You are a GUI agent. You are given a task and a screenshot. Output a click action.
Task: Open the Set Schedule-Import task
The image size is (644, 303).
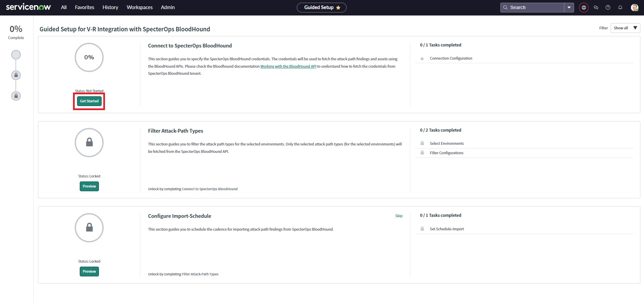point(447,229)
